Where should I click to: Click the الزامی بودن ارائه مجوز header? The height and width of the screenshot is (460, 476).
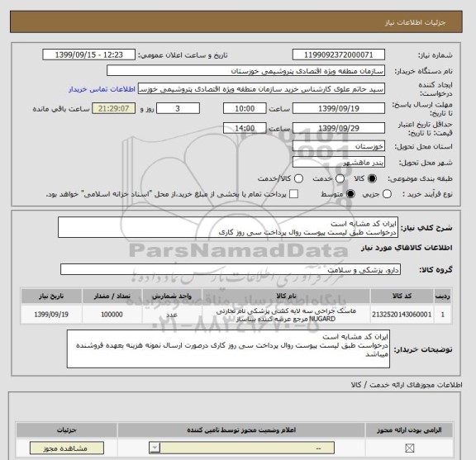pos(409,430)
